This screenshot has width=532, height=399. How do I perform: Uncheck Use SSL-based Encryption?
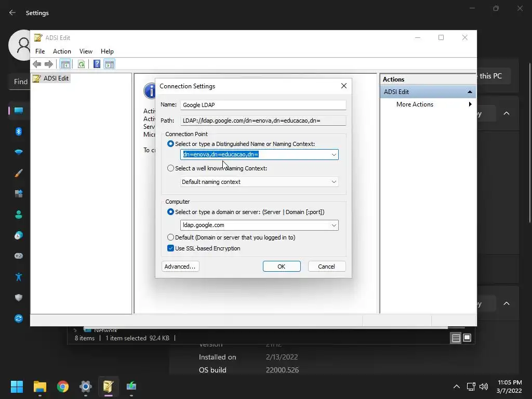point(170,248)
